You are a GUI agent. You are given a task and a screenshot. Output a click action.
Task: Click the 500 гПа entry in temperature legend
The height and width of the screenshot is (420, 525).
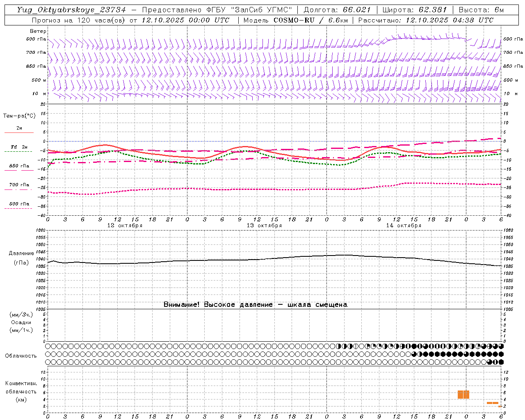(x=19, y=204)
